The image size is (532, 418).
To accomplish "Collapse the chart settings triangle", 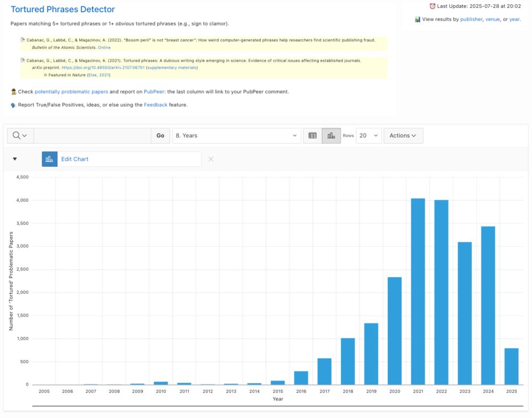I will (x=15, y=159).
